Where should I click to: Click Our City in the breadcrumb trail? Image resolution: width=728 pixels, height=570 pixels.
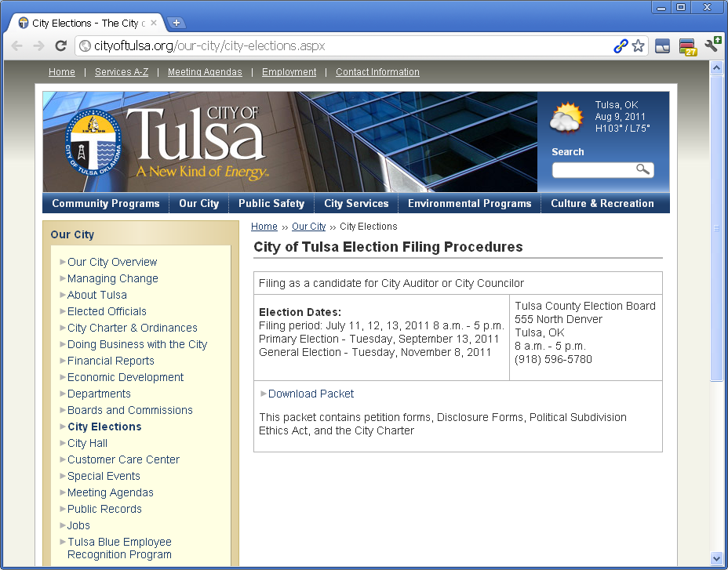[x=309, y=227]
